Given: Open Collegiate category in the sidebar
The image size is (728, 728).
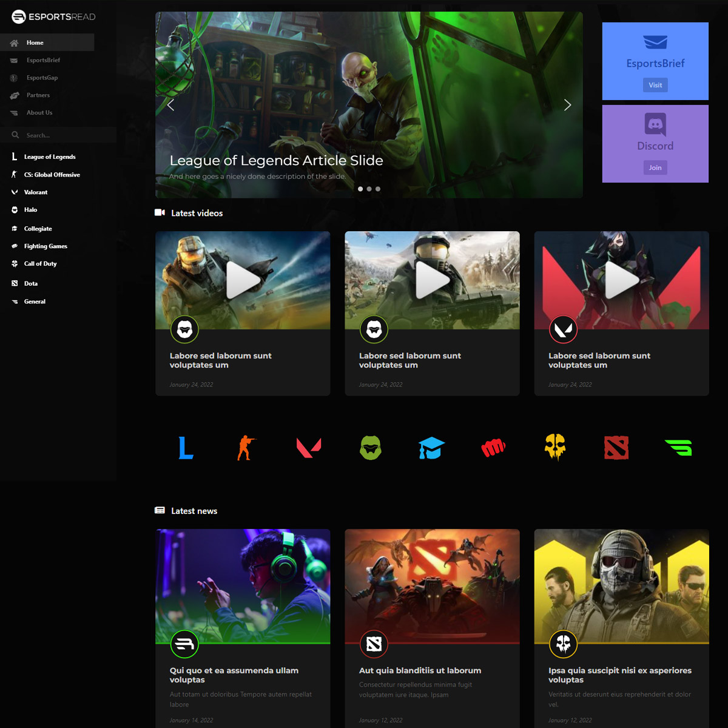Looking at the screenshot, I should [38, 229].
